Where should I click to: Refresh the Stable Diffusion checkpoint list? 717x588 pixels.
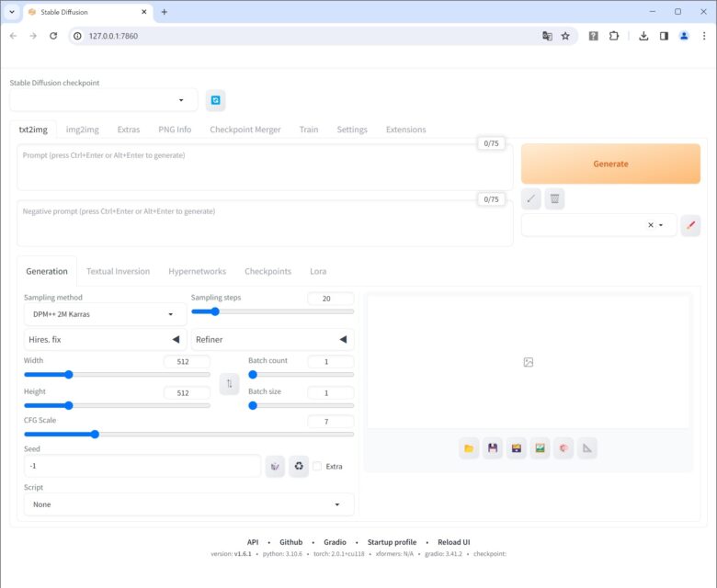pyautogui.click(x=215, y=100)
